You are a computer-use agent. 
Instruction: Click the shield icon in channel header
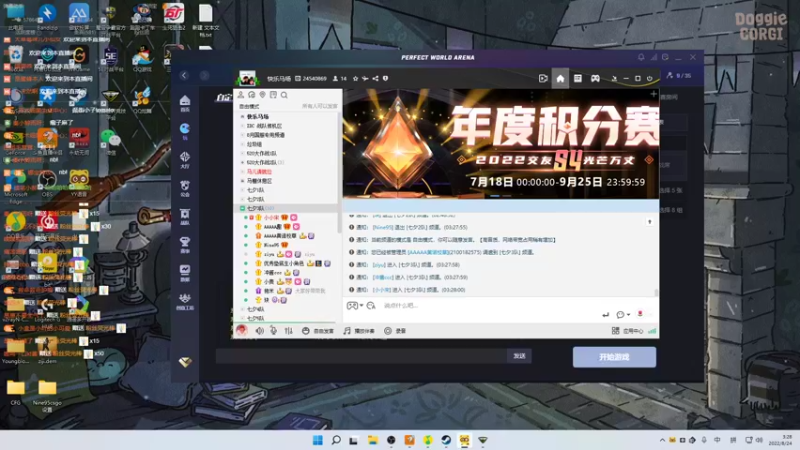pyautogui.click(x=385, y=79)
